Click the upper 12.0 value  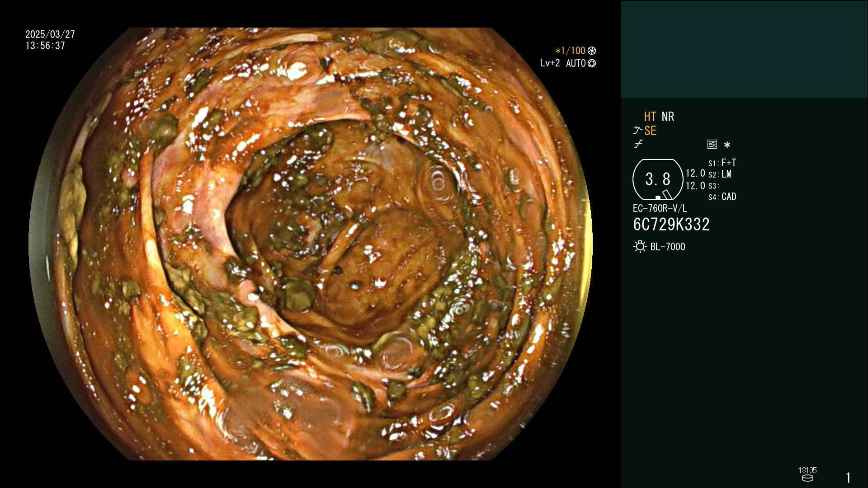[x=695, y=173]
